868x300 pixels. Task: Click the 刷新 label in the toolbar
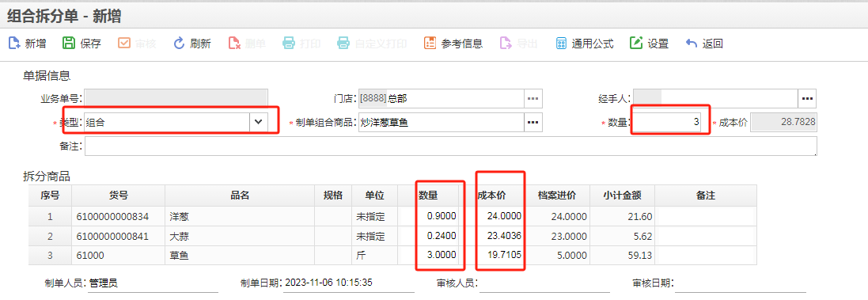(200, 44)
